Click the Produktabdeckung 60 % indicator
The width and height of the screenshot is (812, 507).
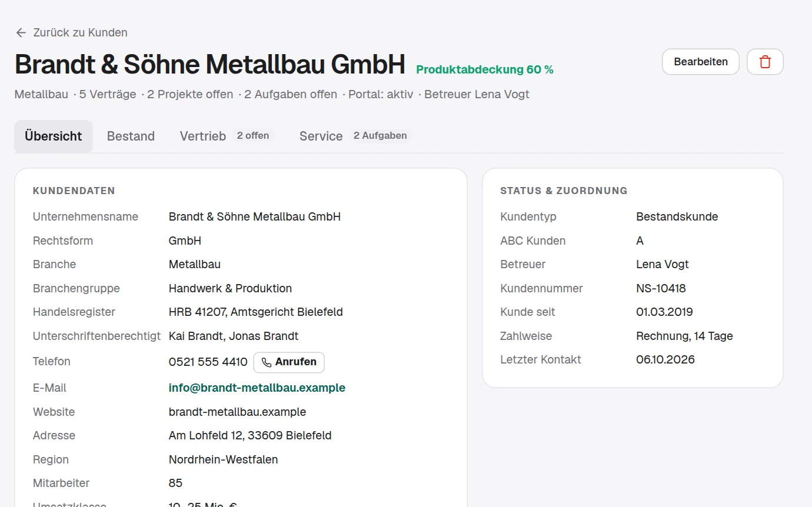[485, 70]
